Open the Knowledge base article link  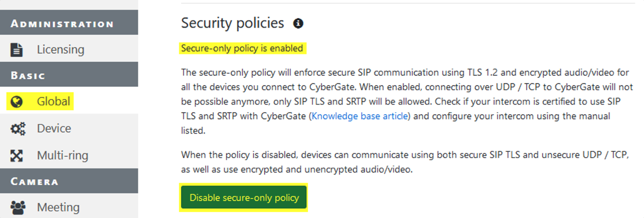click(x=360, y=116)
